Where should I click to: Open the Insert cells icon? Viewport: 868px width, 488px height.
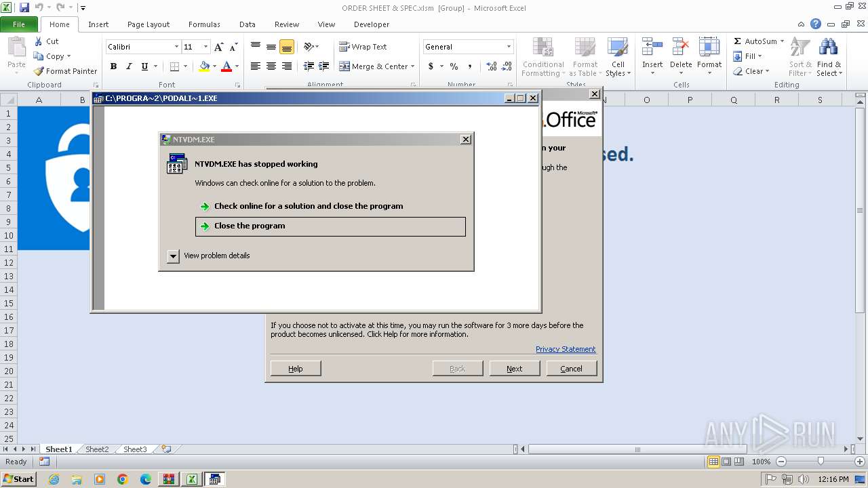(x=652, y=47)
